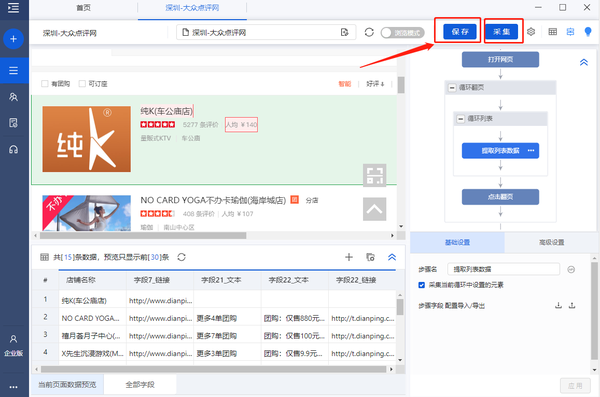Image resolution: width=600 pixels, height=397 pixels.
Task: Select the 当前页面数据预览 tab
Action: (x=67, y=384)
